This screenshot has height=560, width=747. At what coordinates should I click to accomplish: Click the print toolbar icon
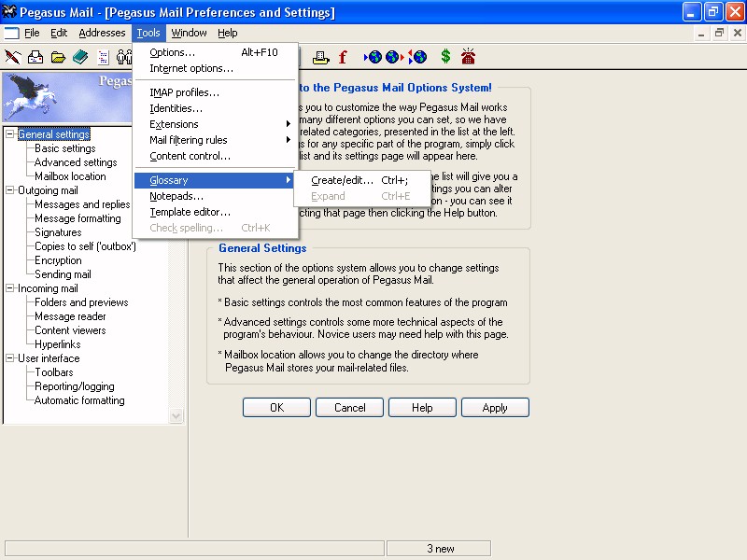[x=320, y=57]
